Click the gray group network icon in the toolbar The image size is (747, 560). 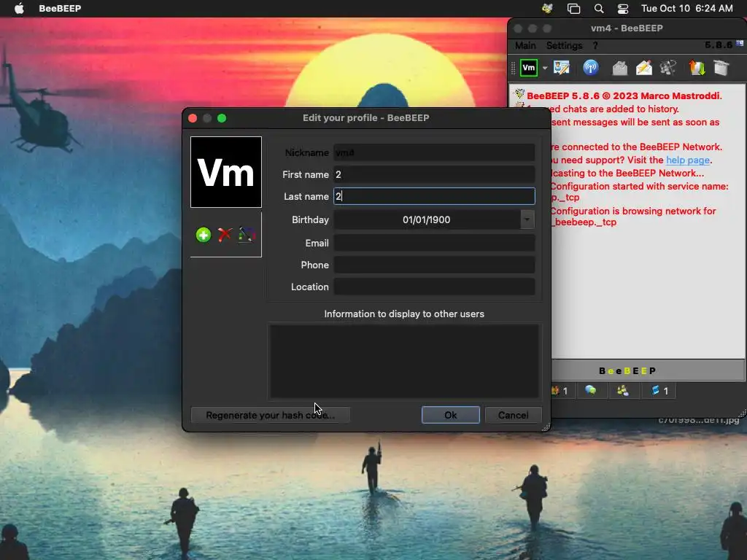tap(668, 68)
